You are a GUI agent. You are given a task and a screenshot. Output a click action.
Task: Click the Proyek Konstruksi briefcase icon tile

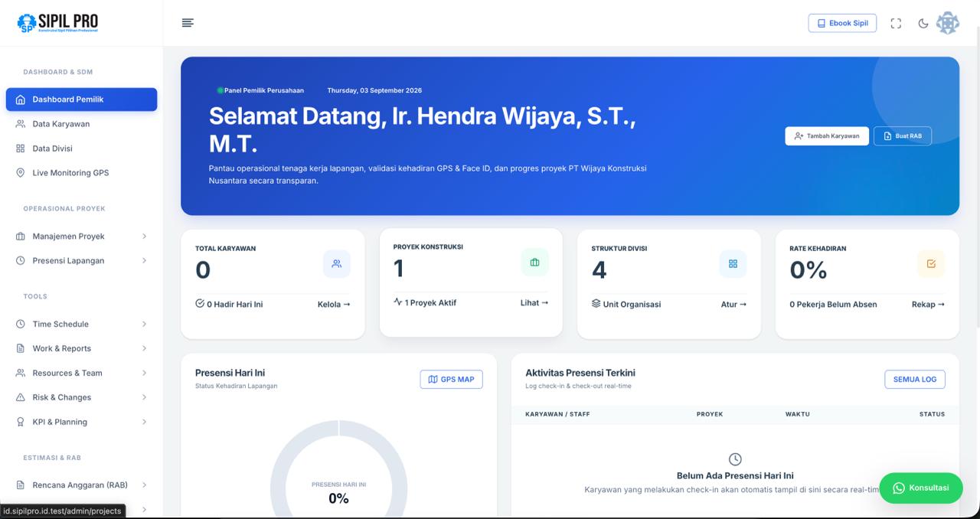pyautogui.click(x=534, y=263)
